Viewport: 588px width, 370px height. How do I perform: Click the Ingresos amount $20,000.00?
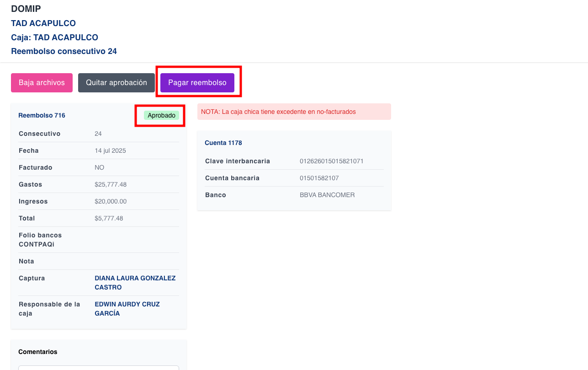point(111,202)
